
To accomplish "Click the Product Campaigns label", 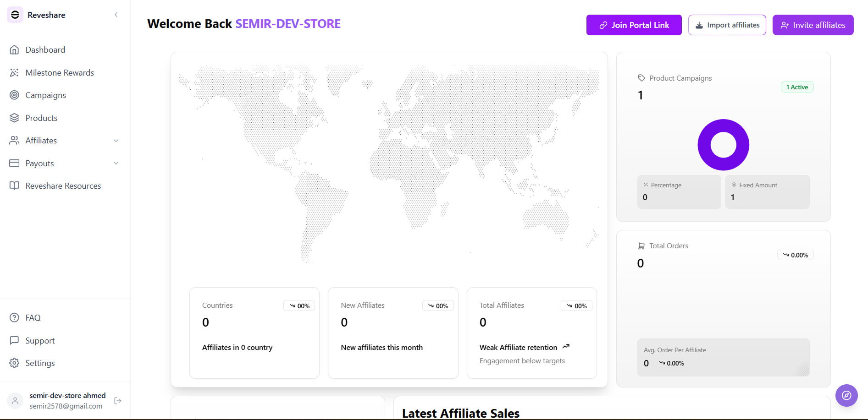I will click(680, 78).
